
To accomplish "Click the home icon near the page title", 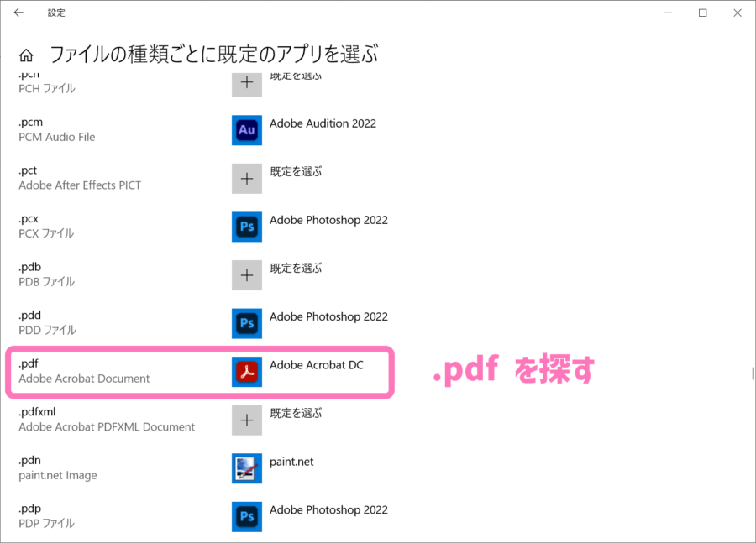I will (26, 54).
